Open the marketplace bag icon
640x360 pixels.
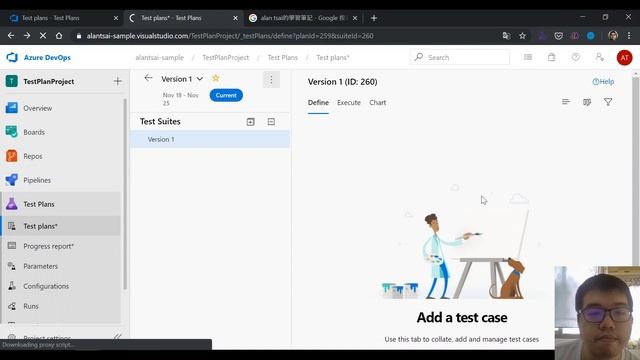coord(551,57)
